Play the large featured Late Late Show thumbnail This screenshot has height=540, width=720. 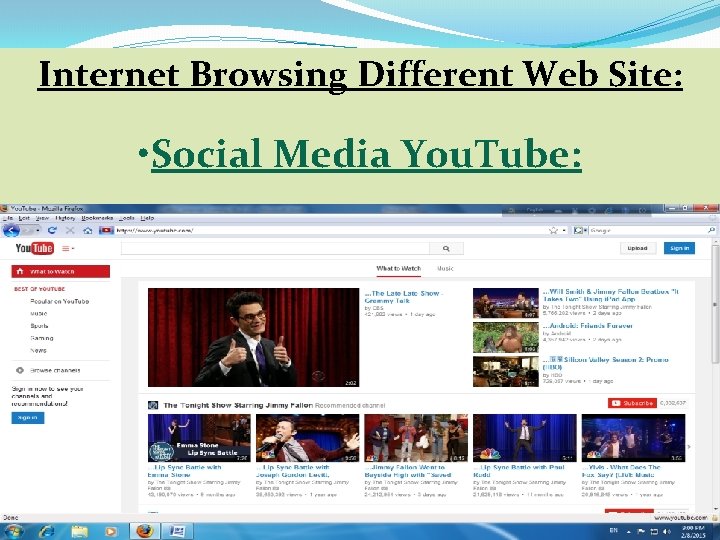coord(253,338)
